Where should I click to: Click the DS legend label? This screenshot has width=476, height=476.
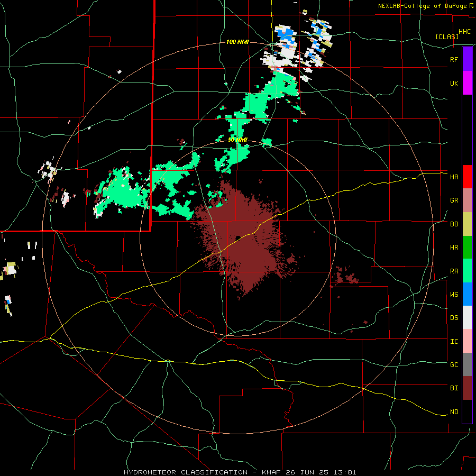[x=454, y=318]
